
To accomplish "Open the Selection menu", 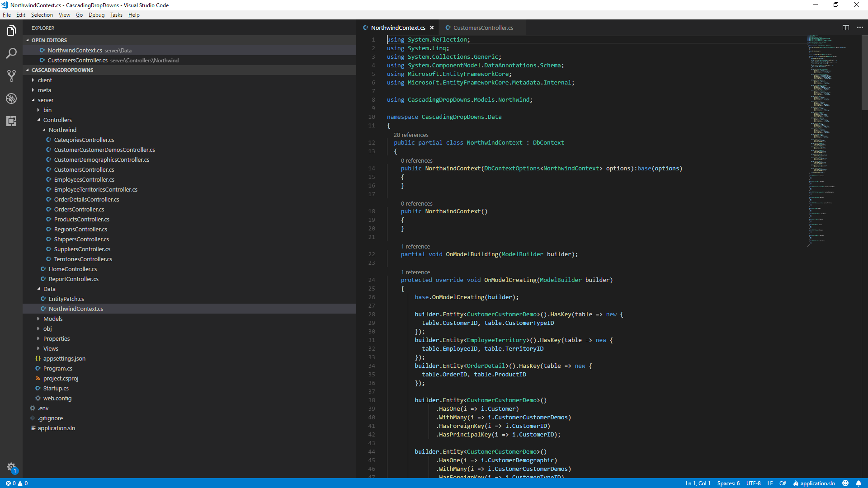I will (42, 15).
